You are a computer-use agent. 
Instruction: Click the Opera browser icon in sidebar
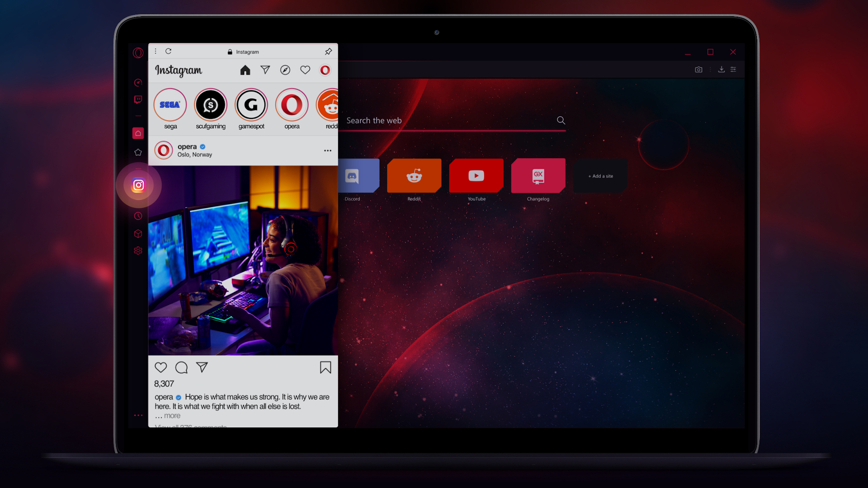pos(138,52)
